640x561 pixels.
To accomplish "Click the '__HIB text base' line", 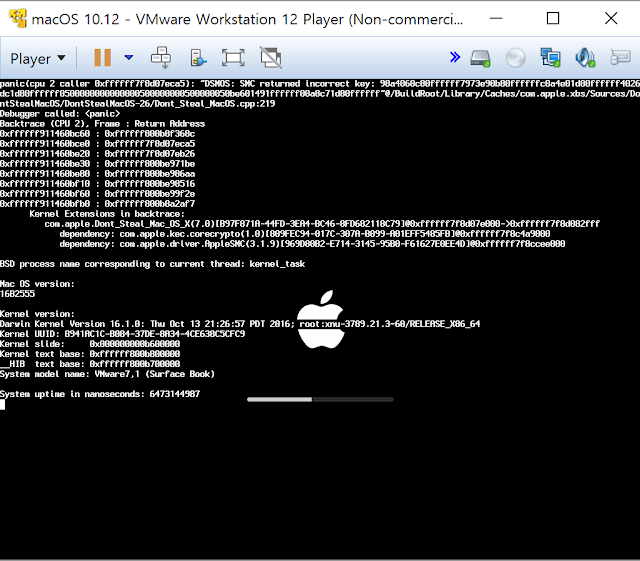I will [x=90, y=364].
